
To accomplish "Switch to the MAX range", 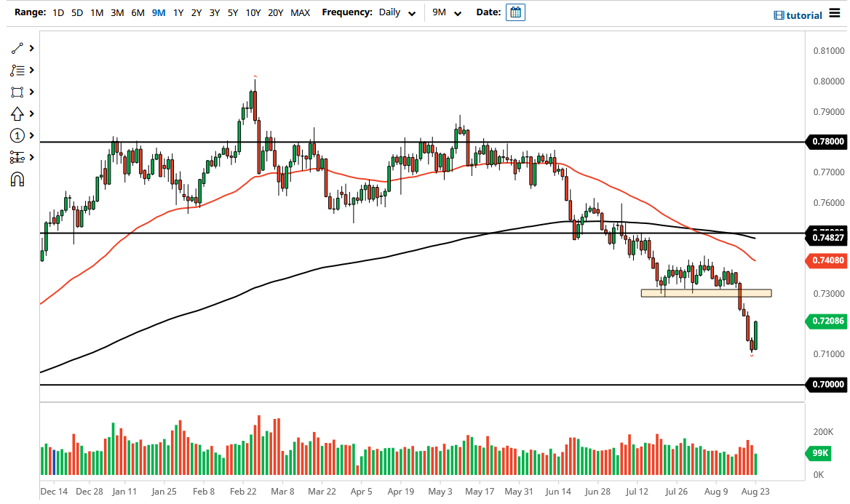I will pos(300,12).
